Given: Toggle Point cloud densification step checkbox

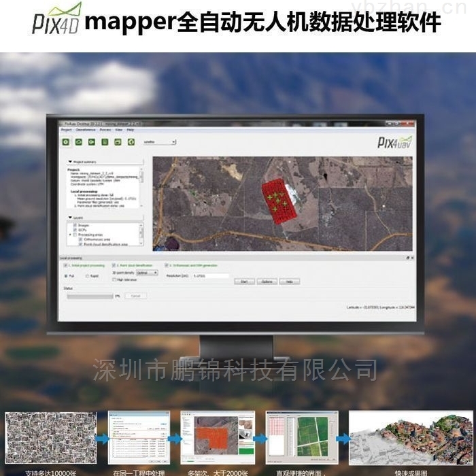Looking at the screenshot, I should (114, 265).
